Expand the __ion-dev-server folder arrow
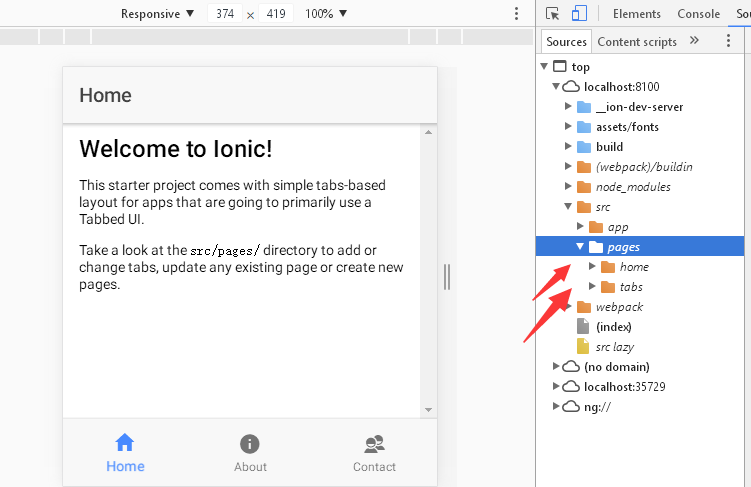Viewport: 751px width, 487px height. (x=568, y=106)
